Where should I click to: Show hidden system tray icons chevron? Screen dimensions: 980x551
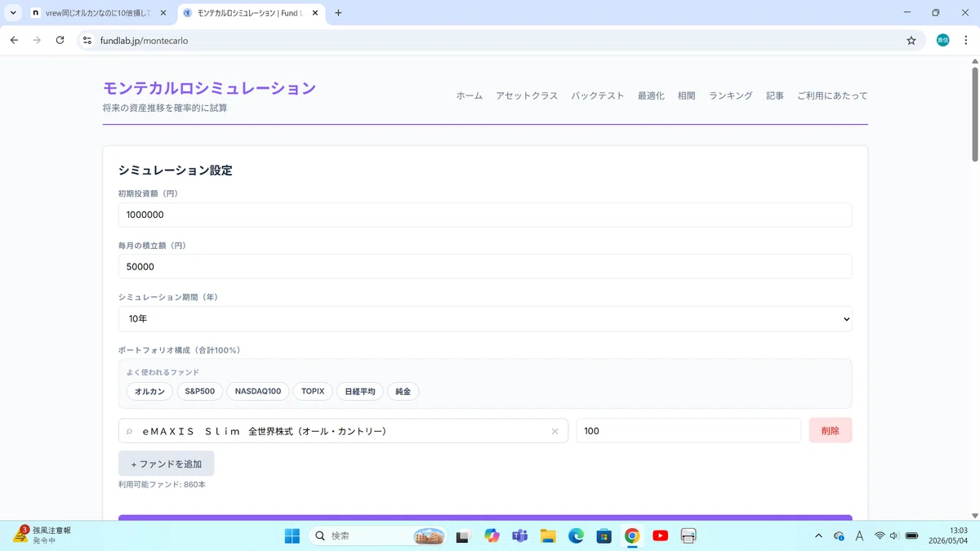coord(818,535)
